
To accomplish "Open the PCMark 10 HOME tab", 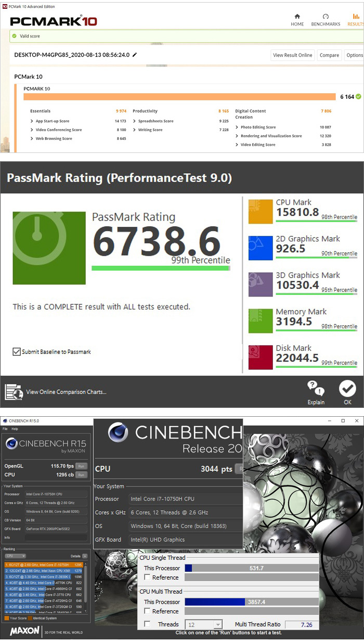I will (297, 20).
